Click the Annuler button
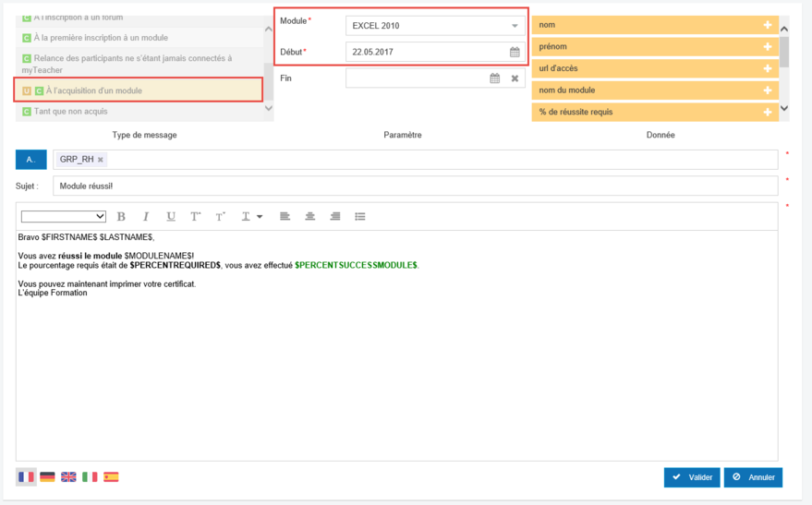Image resolution: width=812 pixels, height=505 pixels. [753, 477]
